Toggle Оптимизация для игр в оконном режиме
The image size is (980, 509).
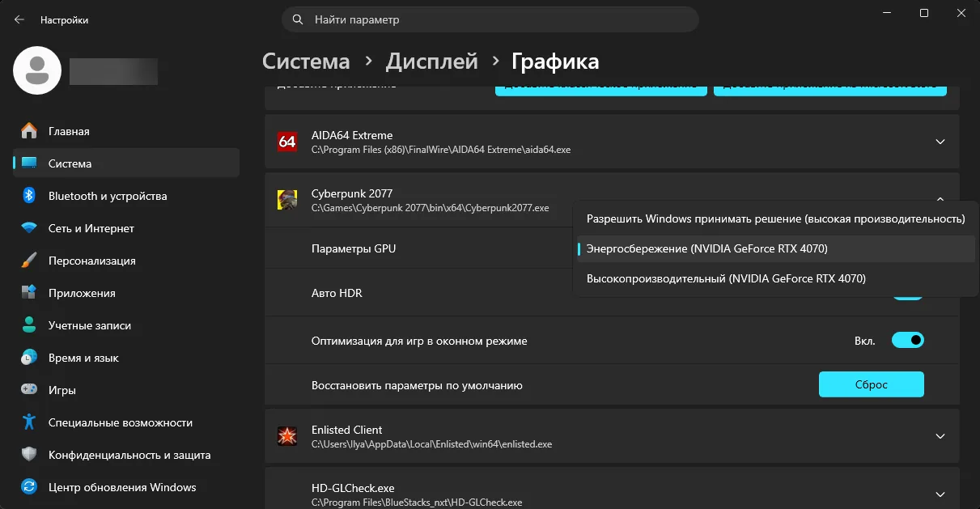point(908,341)
